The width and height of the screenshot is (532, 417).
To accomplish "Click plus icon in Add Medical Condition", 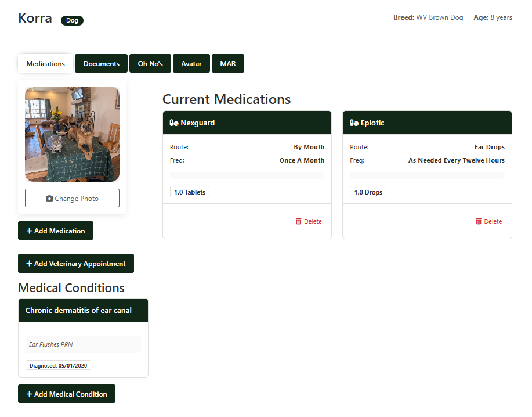I will pos(30,394).
